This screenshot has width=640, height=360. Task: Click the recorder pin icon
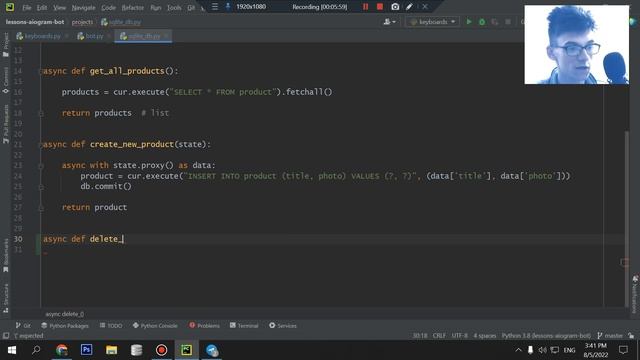(228, 7)
